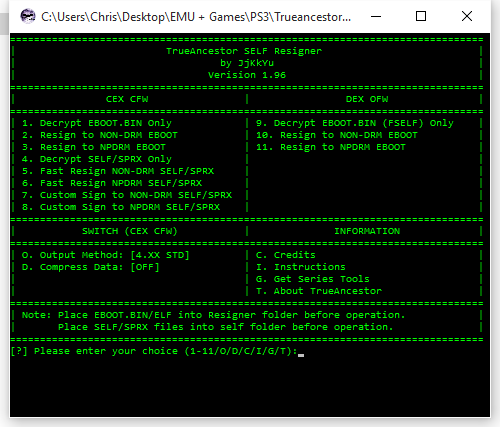Click the 'TrueAncestor SELF Resigner' heading

[244, 51]
